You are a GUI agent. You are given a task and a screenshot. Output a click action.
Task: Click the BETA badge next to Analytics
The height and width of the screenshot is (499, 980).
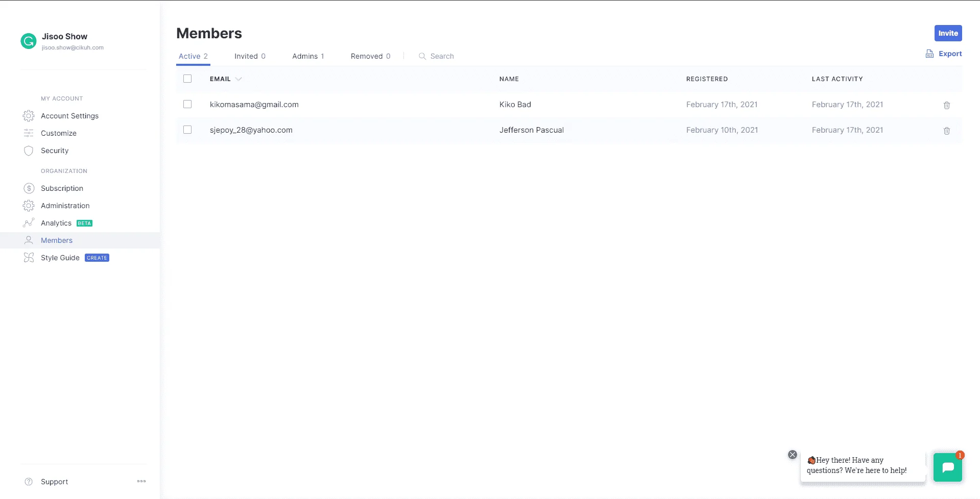(84, 223)
